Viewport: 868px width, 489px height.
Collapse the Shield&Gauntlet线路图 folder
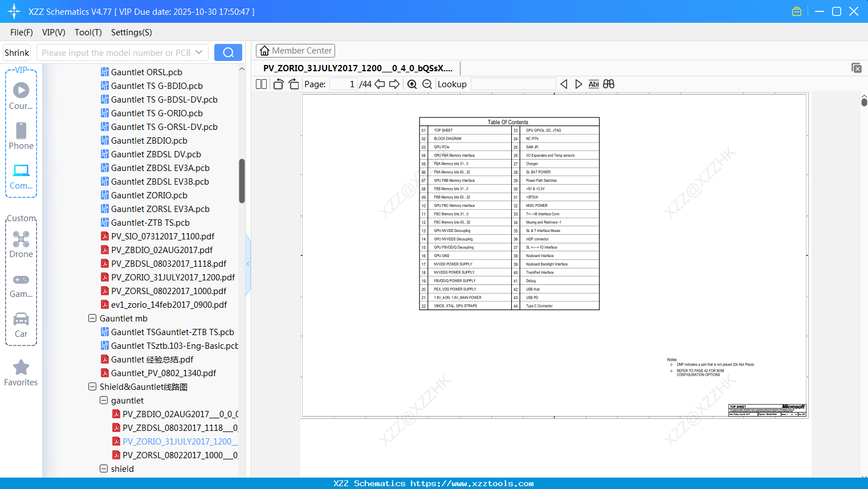pos(92,386)
